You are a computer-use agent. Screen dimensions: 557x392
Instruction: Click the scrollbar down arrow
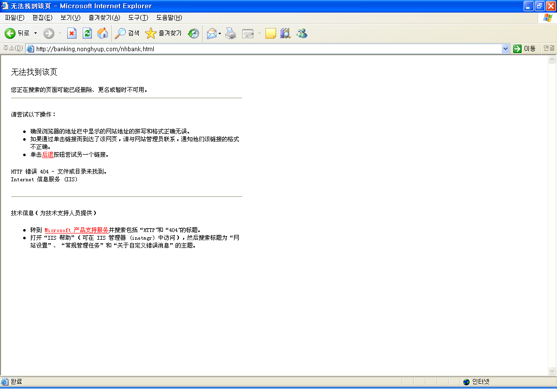coord(552,371)
